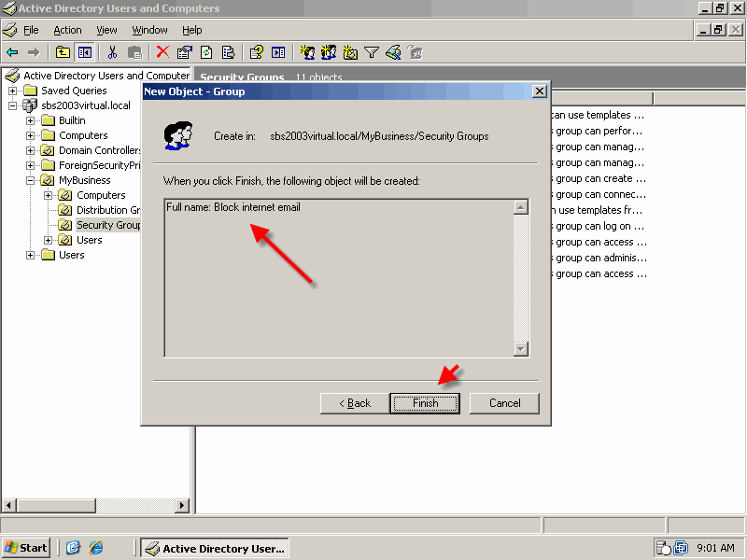Click the security alert tray icon
Screen dimensions: 747x560
[x=663, y=548]
